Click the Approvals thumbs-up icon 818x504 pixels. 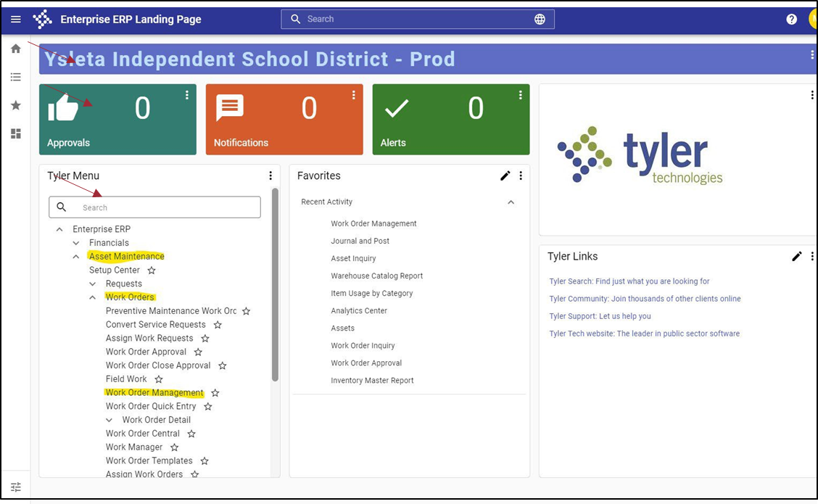[x=63, y=107]
